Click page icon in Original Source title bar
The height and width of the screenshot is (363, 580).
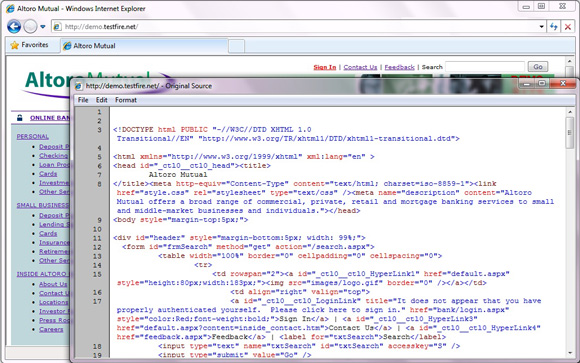[x=78, y=86]
